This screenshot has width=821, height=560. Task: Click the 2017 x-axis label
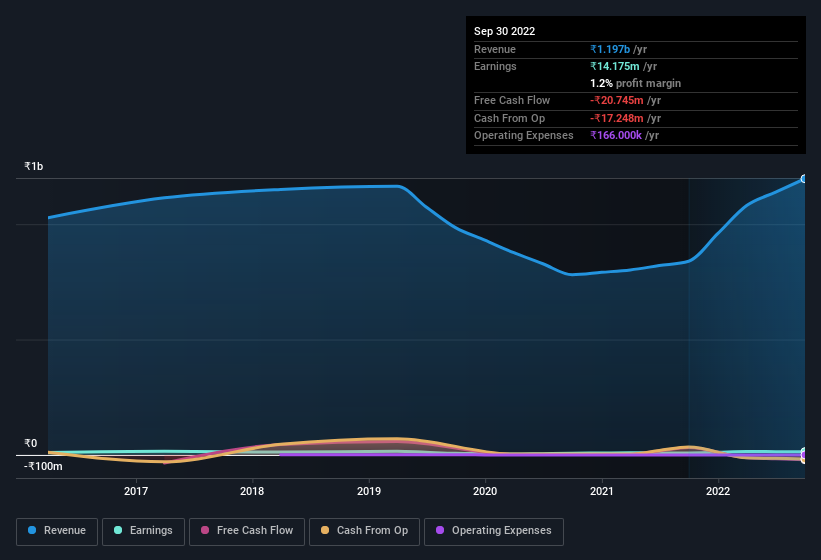tap(136, 491)
